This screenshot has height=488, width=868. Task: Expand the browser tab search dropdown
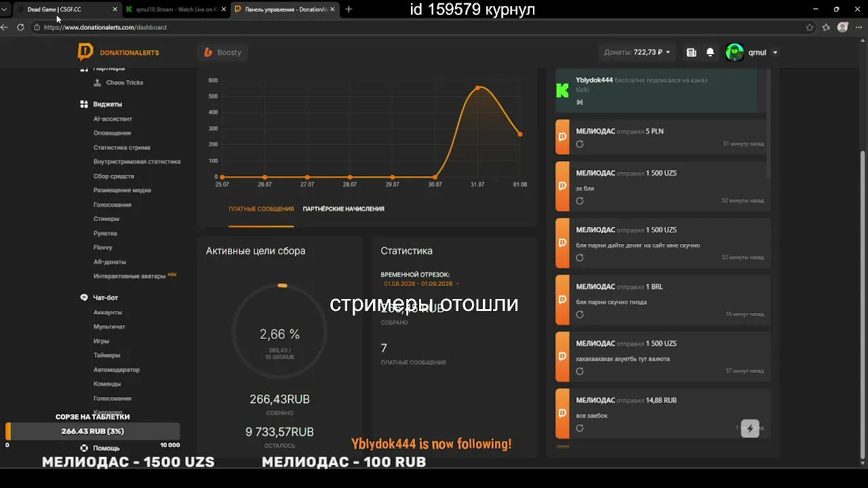5,9
